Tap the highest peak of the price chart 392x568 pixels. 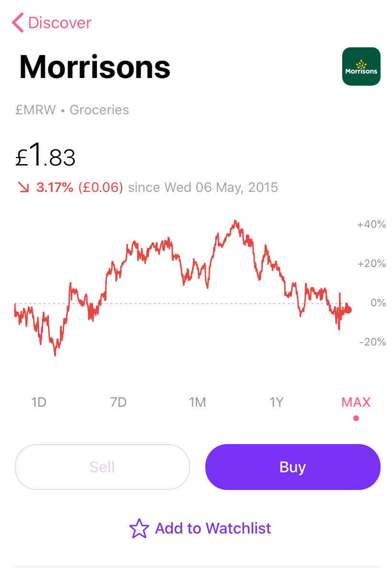(x=235, y=222)
